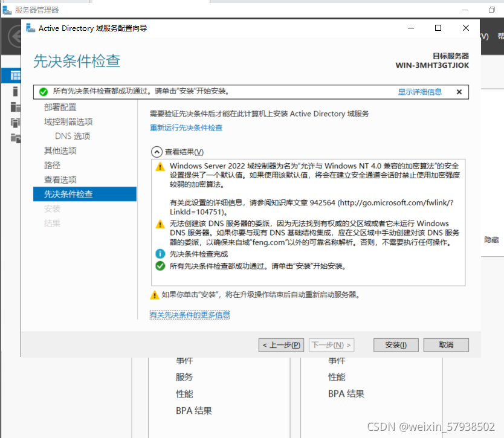The width and height of the screenshot is (504, 438).
Task: Select 其他选项 step
Action: click(60, 150)
